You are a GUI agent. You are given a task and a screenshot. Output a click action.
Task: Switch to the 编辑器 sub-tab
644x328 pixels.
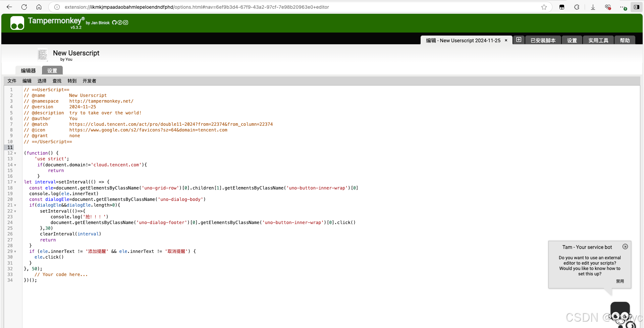[28, 70]
